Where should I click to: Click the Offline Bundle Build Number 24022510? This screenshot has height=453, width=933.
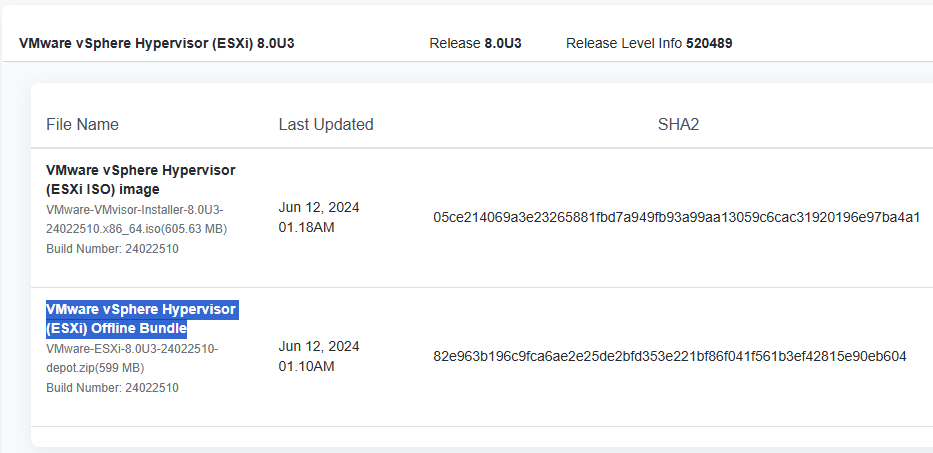coord(112,388)
